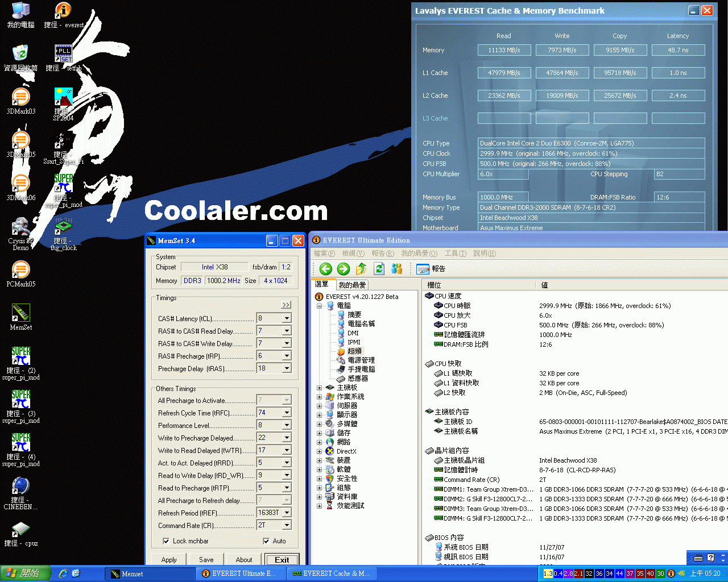
Task: Toggle the Auto checkbox in MemSet
Action: [266, 541]
